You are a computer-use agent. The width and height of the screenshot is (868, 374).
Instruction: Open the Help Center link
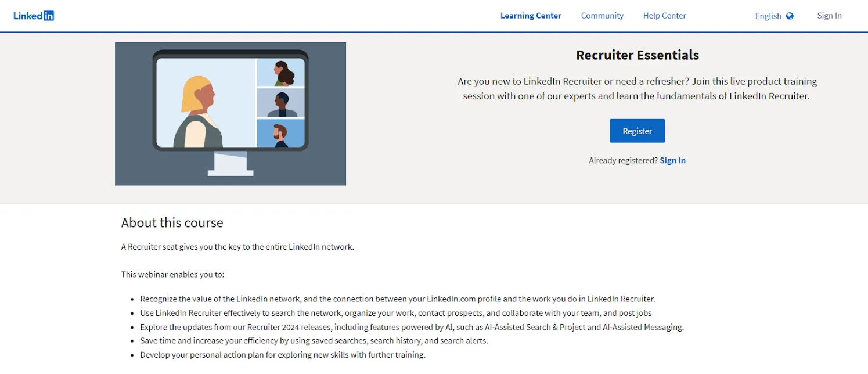tap(664, 16)
